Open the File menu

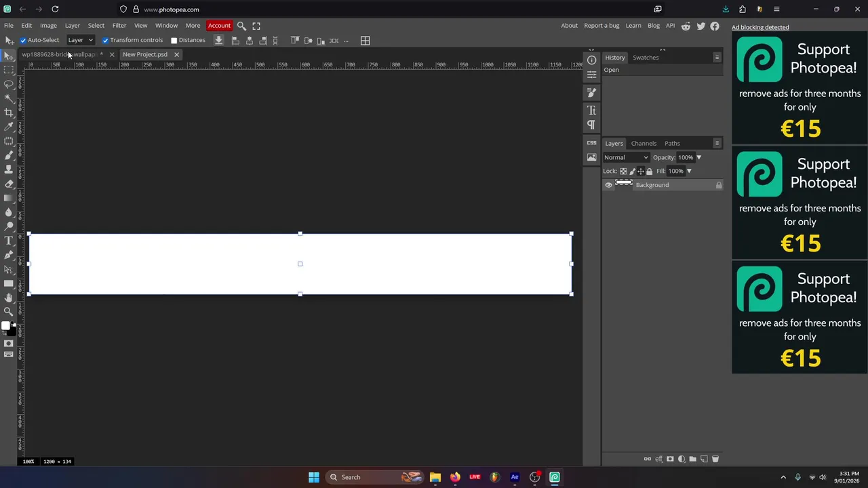click(9, 26)
